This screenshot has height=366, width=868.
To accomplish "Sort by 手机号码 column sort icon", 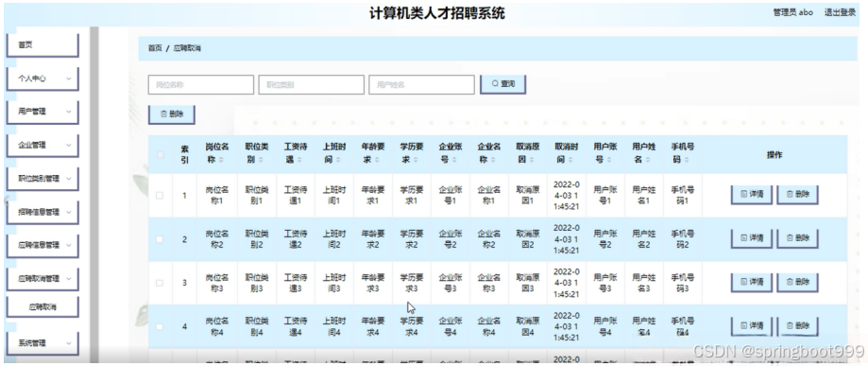I will [687, 160].
